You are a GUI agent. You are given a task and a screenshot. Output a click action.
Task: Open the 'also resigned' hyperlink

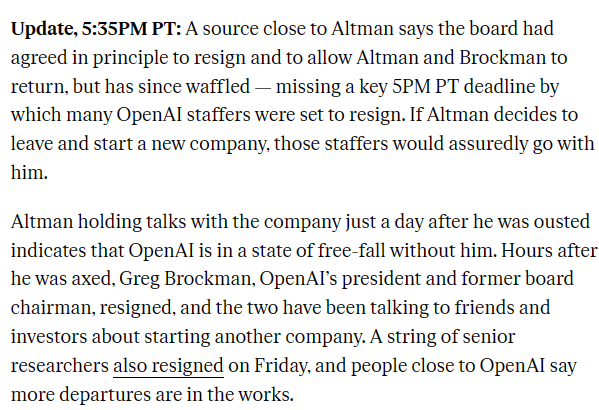168,366
